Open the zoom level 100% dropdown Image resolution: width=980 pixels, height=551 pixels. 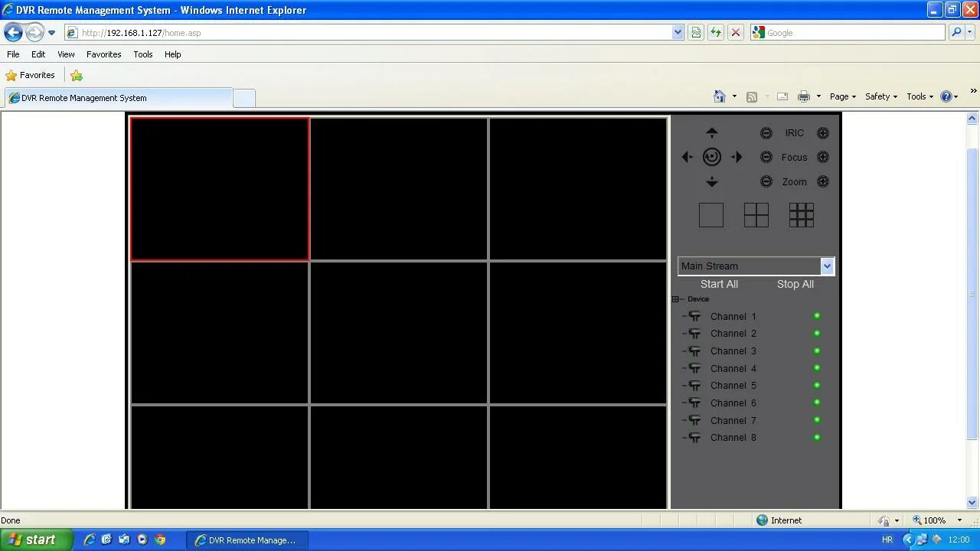[x=959, y=520]
